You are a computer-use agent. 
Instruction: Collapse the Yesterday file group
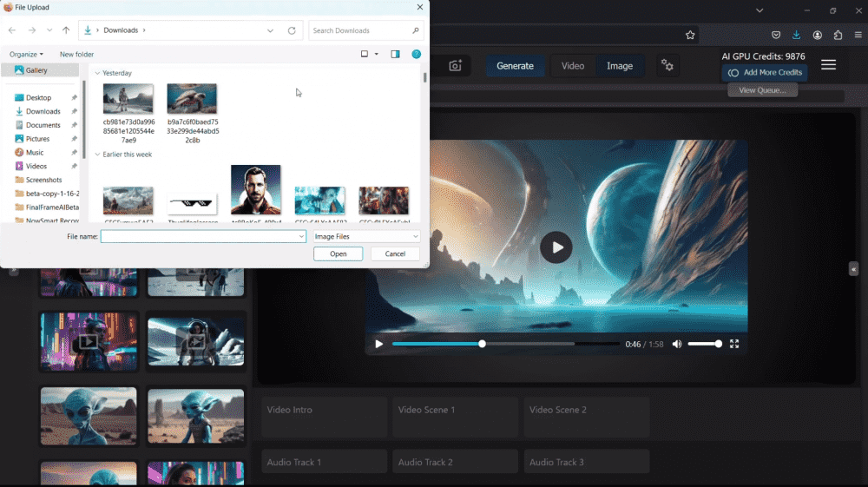(x=97, y=74)
